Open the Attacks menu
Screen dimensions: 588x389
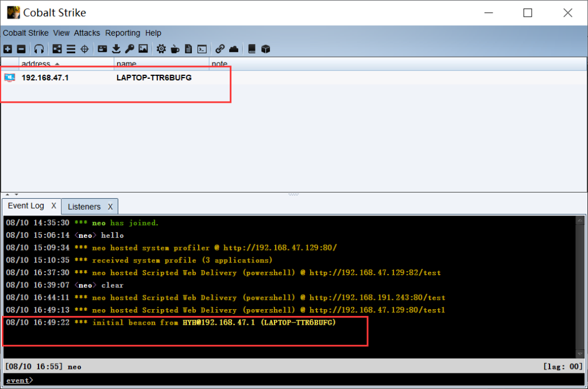[x=87, y=33]
